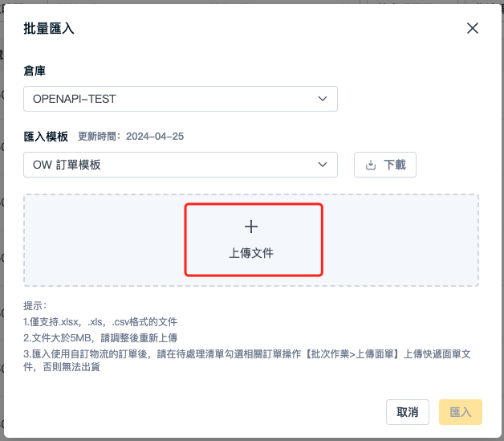
Task: Click the dashed file drop zone area
Action: 251,240
